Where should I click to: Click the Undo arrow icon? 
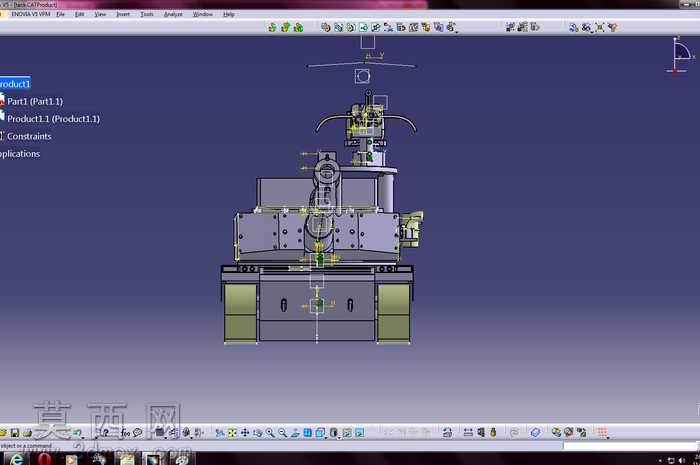[x=78, y=432]
